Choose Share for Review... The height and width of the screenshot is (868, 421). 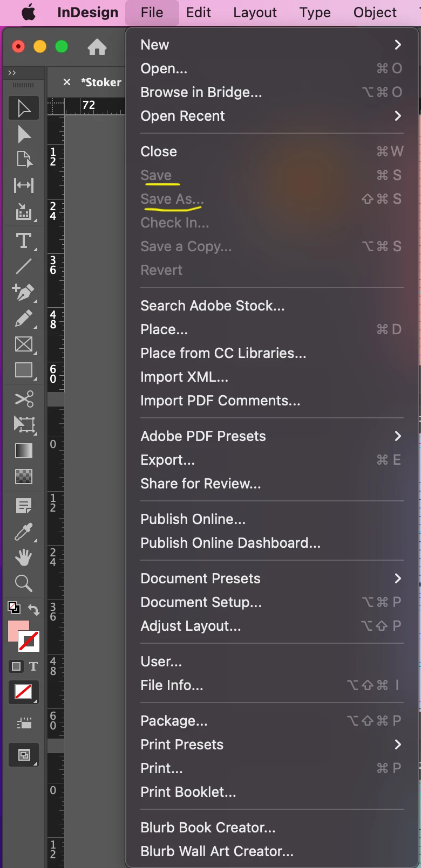point(272,484)
